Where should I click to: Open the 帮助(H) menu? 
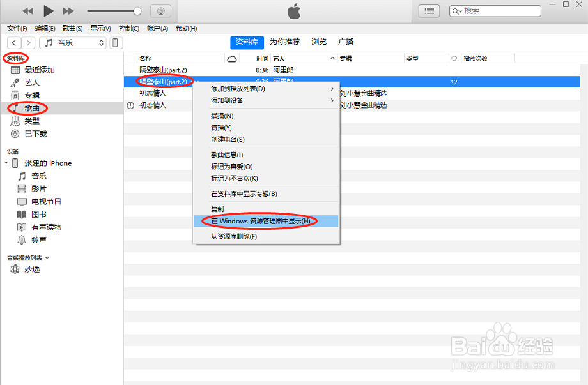pos(187,29)
